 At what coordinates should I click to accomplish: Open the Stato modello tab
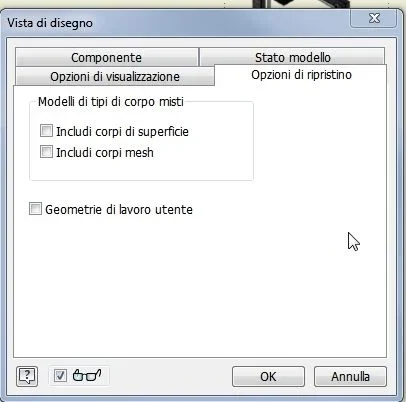(292, 57)
